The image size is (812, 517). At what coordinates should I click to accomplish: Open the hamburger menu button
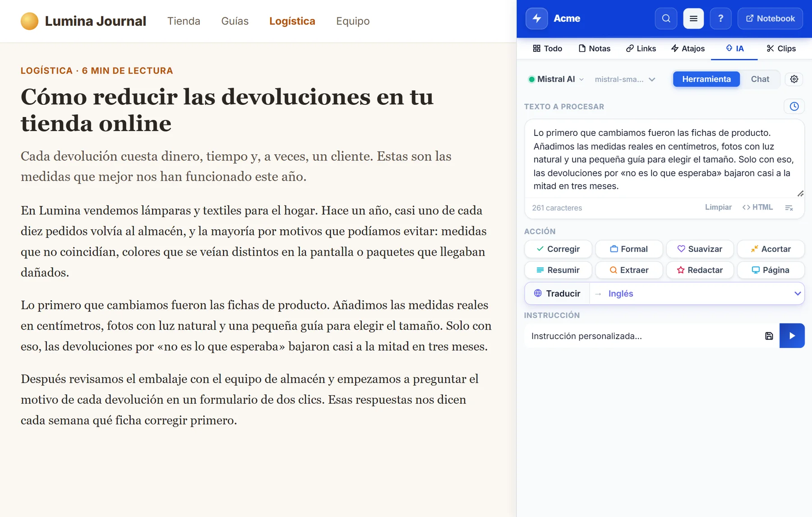point(693,19)
